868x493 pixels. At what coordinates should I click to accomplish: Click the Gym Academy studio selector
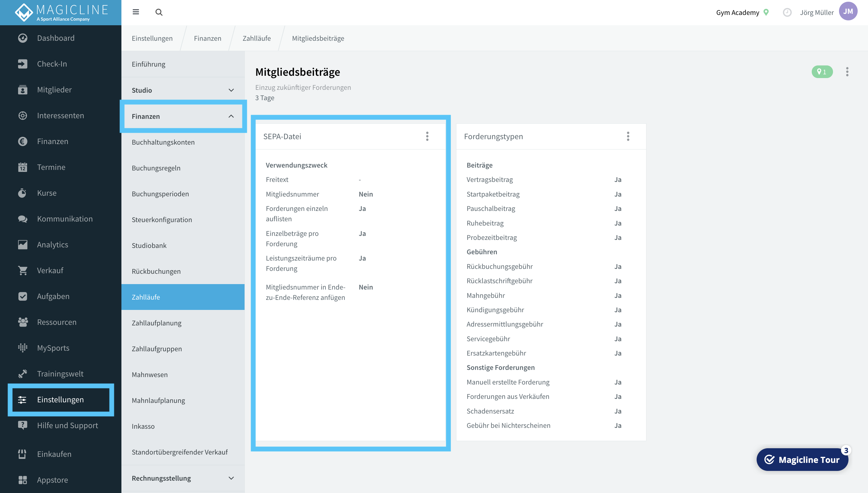742,13
